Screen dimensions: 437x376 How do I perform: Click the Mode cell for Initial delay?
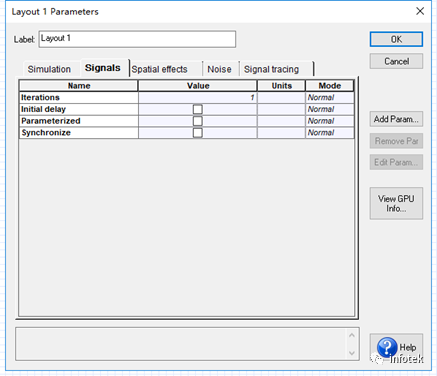330,109
